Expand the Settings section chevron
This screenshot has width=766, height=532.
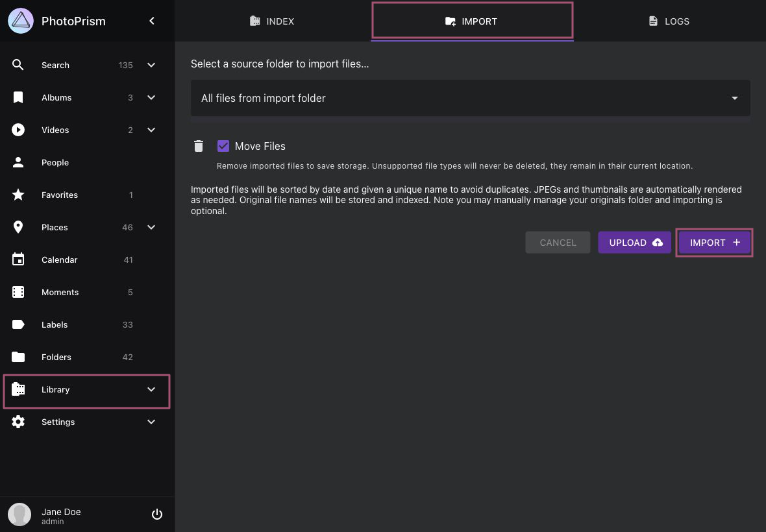pyautogui.click(x=151, y=422)
